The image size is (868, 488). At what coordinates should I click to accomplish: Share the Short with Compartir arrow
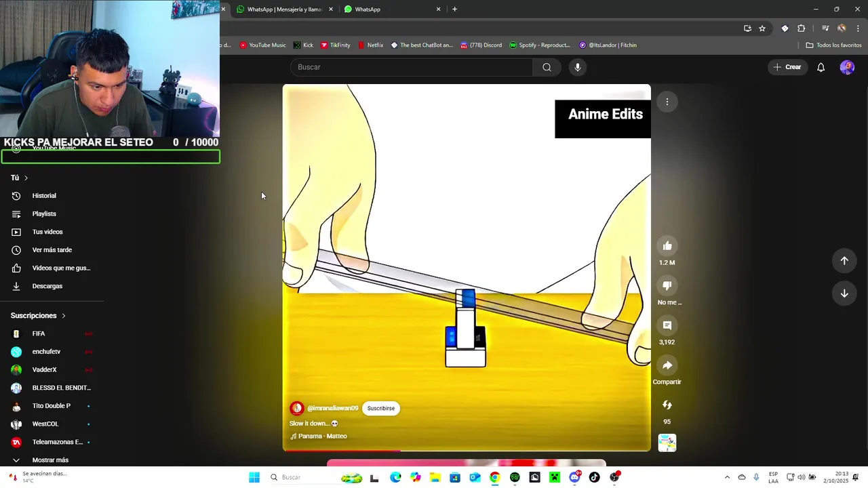[667, 365]
